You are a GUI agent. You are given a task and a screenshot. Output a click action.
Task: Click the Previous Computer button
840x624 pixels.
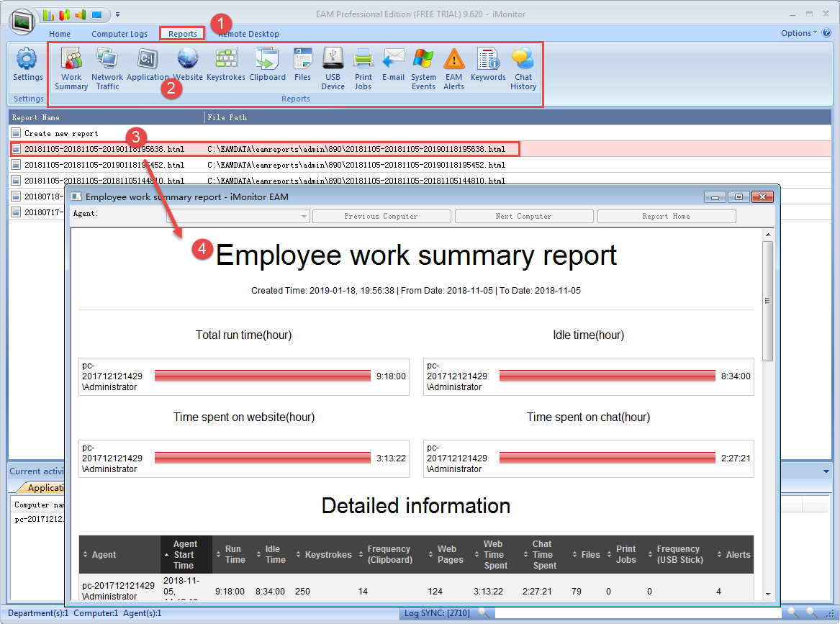[x=381, y=217]
